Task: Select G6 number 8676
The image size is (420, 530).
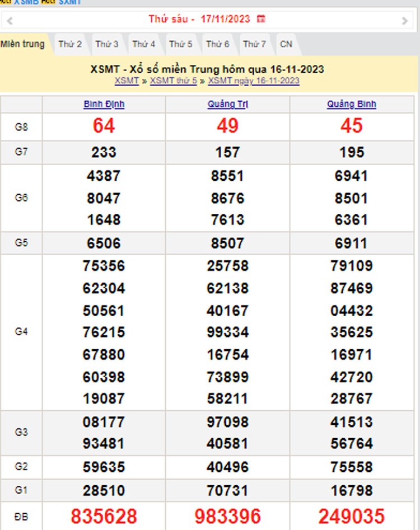Action: pyautogui.click(x=227, y=199)
